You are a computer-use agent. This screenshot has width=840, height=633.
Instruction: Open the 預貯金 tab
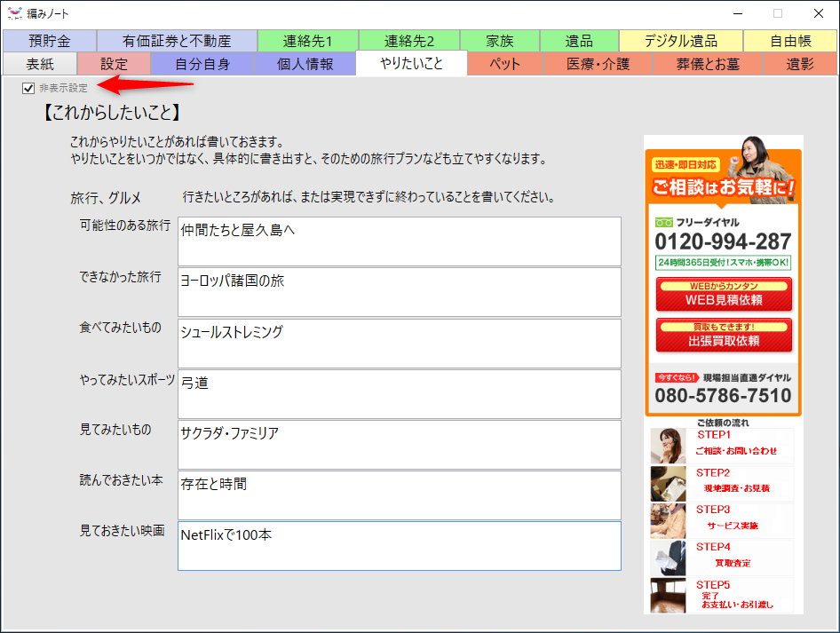click(x=50, y=40)
